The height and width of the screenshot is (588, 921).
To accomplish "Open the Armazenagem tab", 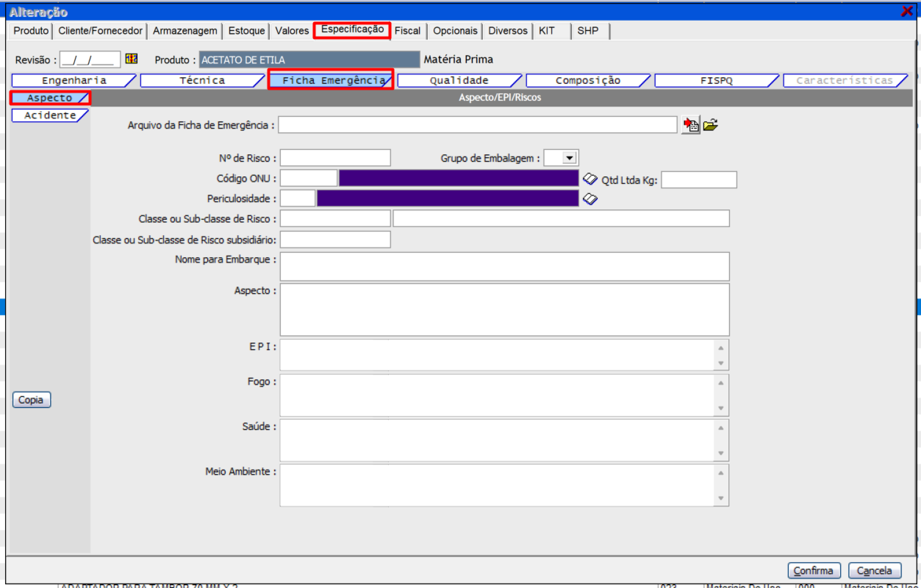I will [185, 31].
